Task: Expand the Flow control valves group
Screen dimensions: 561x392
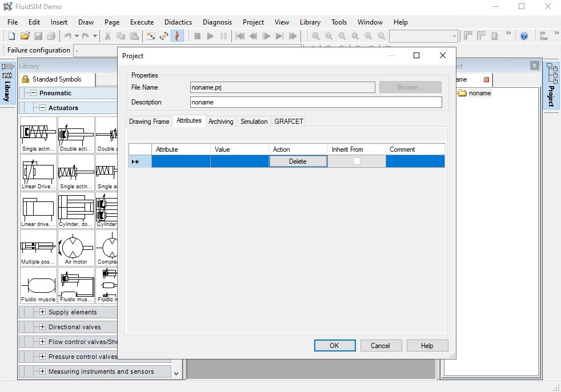Action: pyautogui.click(x=42, y=342)
